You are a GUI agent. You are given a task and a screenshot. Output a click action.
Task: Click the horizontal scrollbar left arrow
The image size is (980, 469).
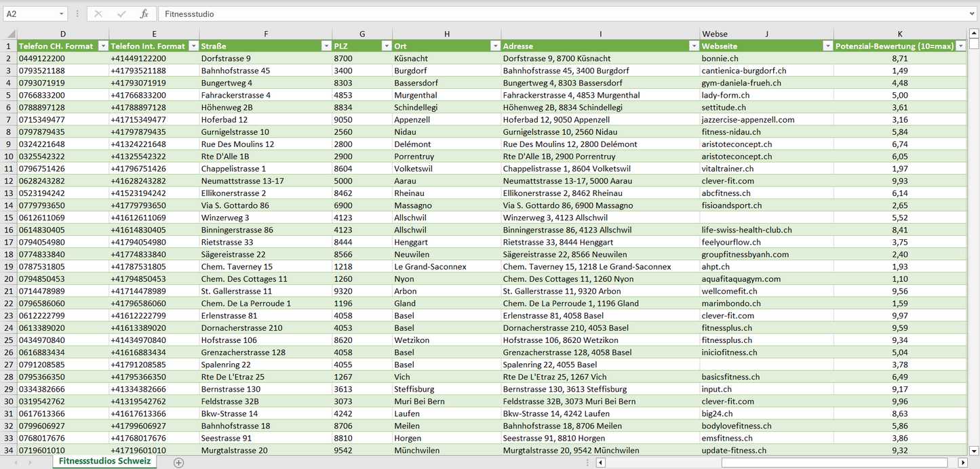tap(600, 462)
